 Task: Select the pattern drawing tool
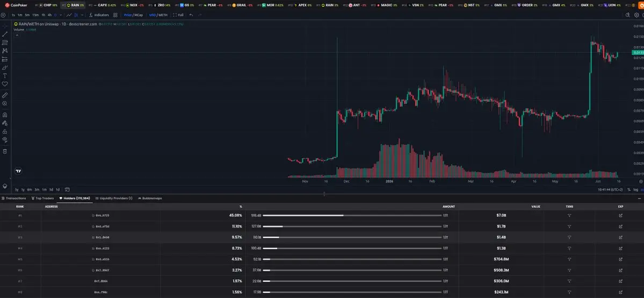coord(5,51)
